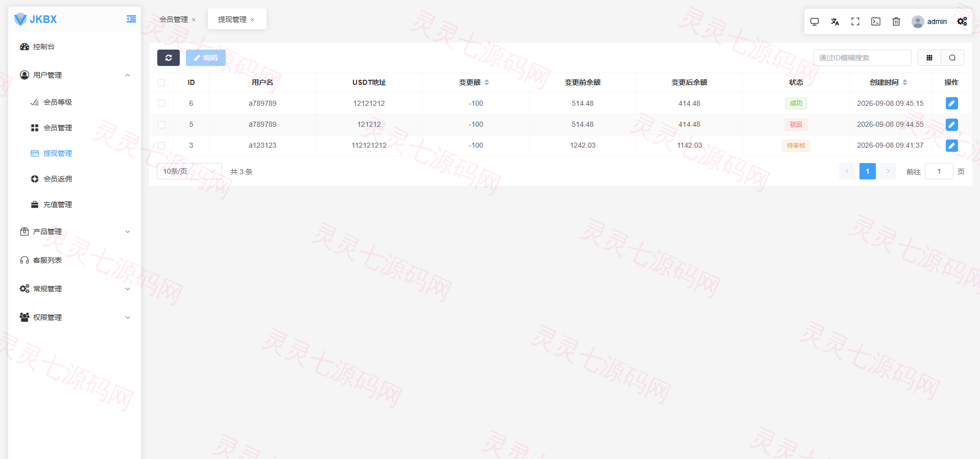Click the search magnifier button
The image size is (980, 459).
pos(952,58)
